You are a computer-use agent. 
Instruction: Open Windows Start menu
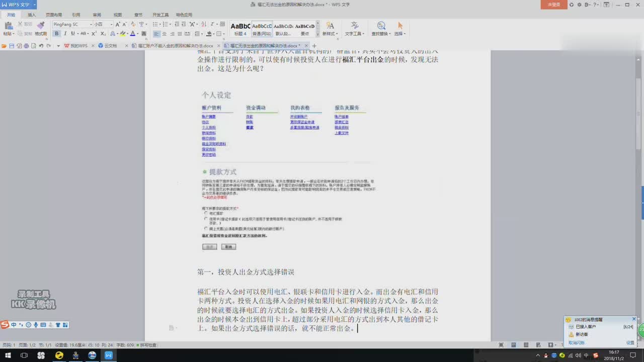[9, 355]
